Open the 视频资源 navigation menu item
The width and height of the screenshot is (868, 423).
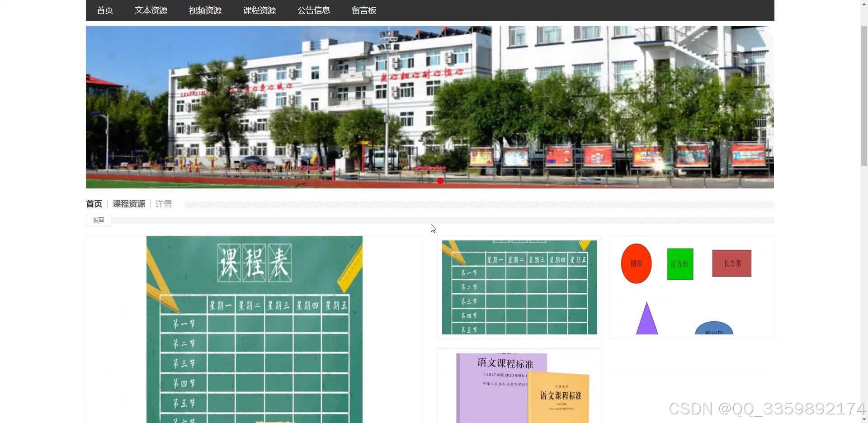click(205, 10)
